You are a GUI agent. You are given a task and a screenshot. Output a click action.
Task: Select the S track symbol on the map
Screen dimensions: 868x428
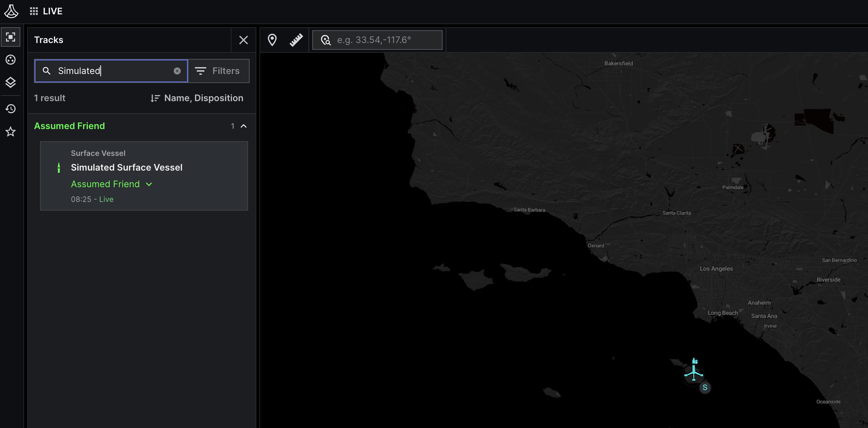[705, 388]
